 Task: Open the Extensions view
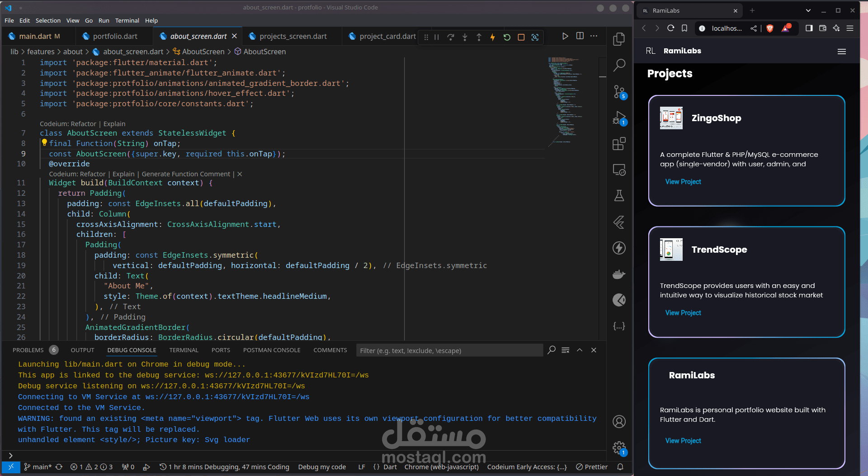(x=619, y=144)
